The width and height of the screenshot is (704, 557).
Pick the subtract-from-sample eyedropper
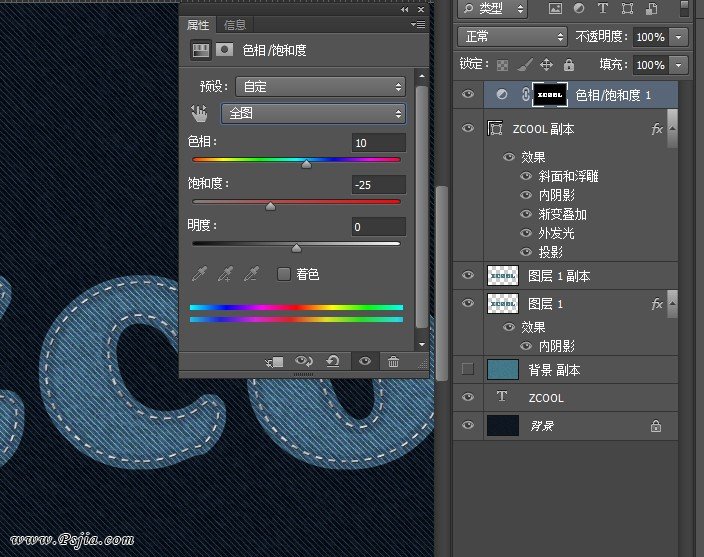tap(252, 273)
